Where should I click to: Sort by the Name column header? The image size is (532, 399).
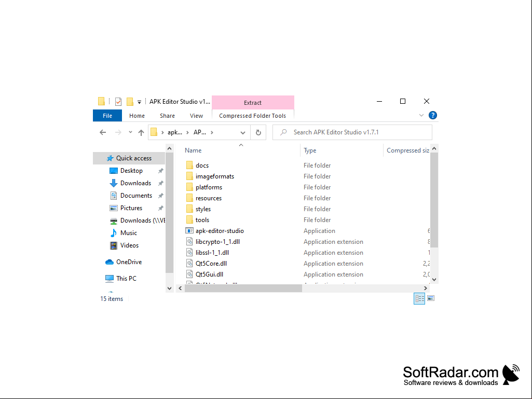(x=193, y=150)
